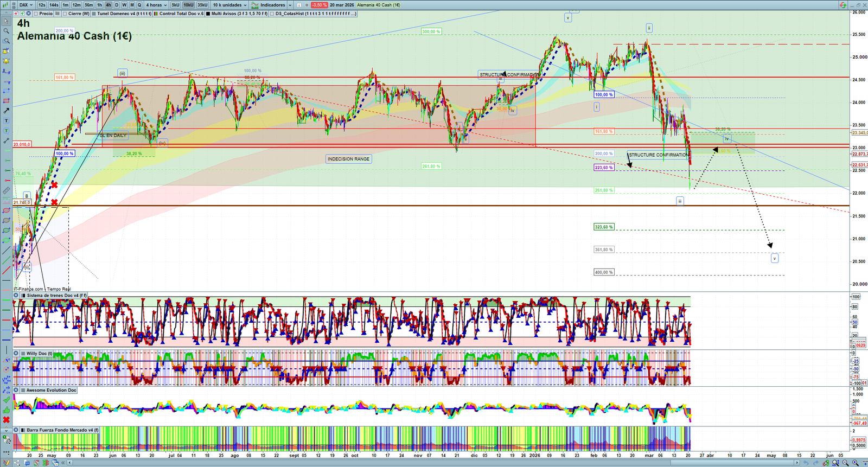Click the list icon after Precio
868x467 pixels.
58,14
